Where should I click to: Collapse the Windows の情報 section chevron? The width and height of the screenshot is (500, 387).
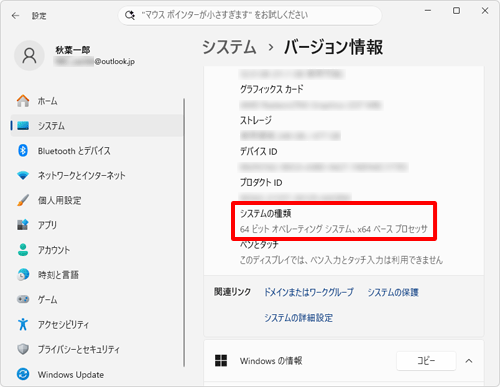(x=469, y=361)
